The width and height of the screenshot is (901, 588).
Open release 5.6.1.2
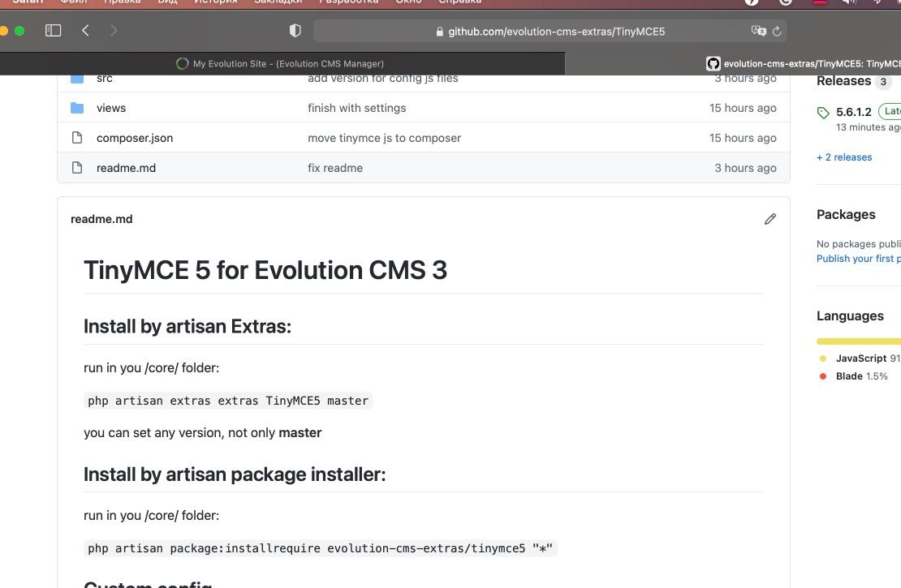pyautogui.click(x=853, y=112)
